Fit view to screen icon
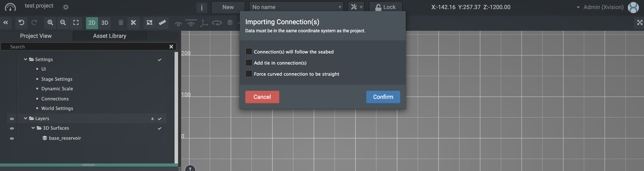The width and height of the screenshot is (644, 171). (x=76, y=23)
